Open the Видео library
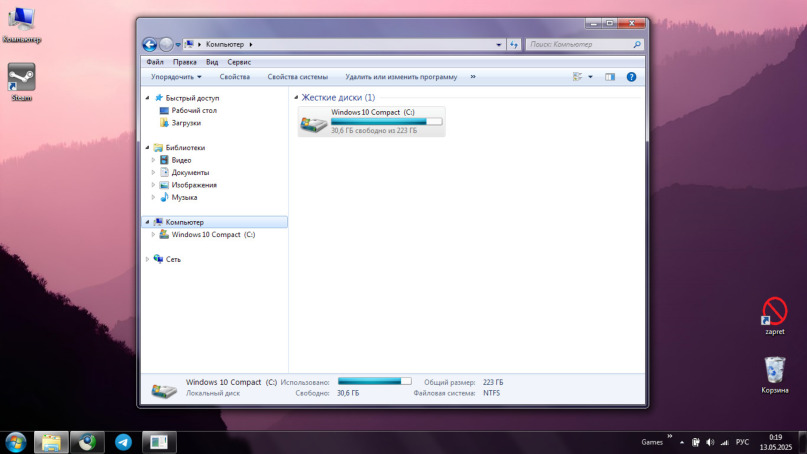The width and height of the screenshot is (807, 454). 181,160
